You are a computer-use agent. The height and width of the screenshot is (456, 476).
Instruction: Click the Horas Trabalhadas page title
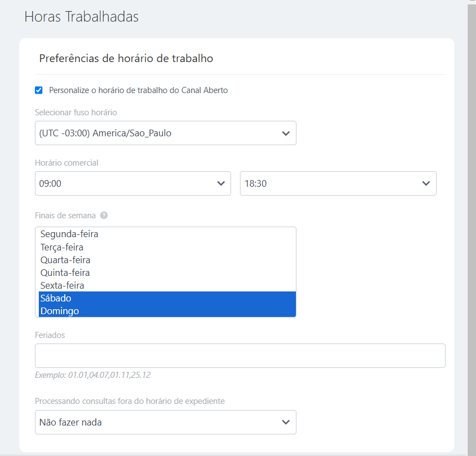click(x=81, y=17)
